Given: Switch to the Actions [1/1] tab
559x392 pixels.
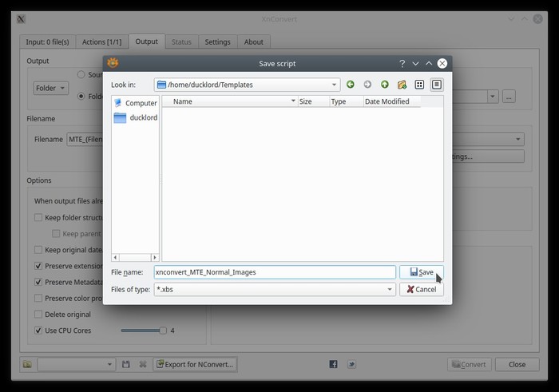Looking at the screenshot, I should pyautogui.click(x=102, y=42).
